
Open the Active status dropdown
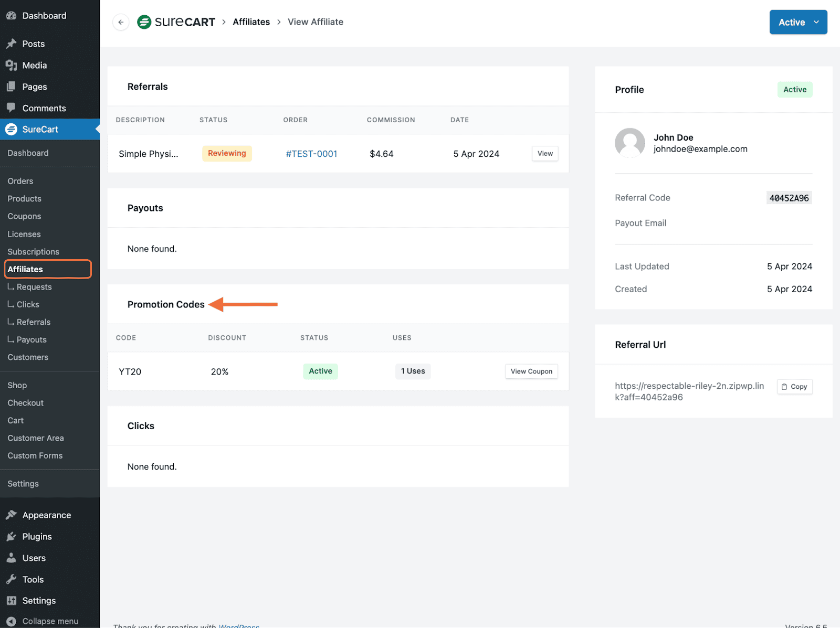click(x=798, y=22)
